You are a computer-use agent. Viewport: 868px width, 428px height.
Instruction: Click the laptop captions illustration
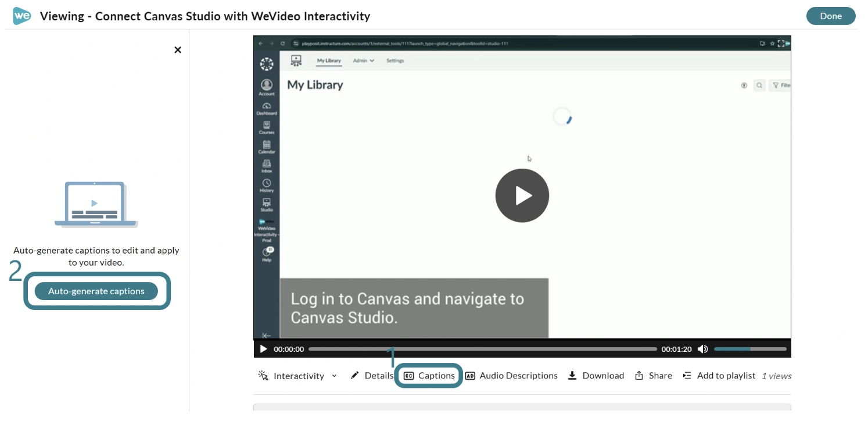96,205
